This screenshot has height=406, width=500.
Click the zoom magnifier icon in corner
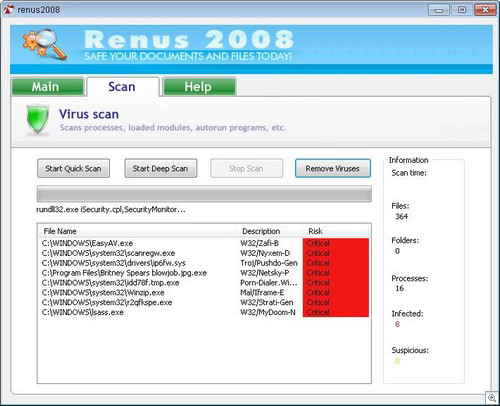point(492,398)
